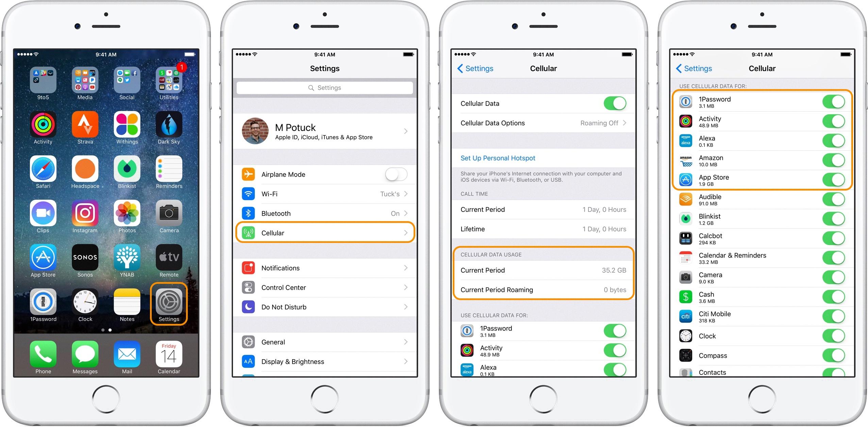
Task: Expand the Cellular settings menu item
Action: pos(326,233)
